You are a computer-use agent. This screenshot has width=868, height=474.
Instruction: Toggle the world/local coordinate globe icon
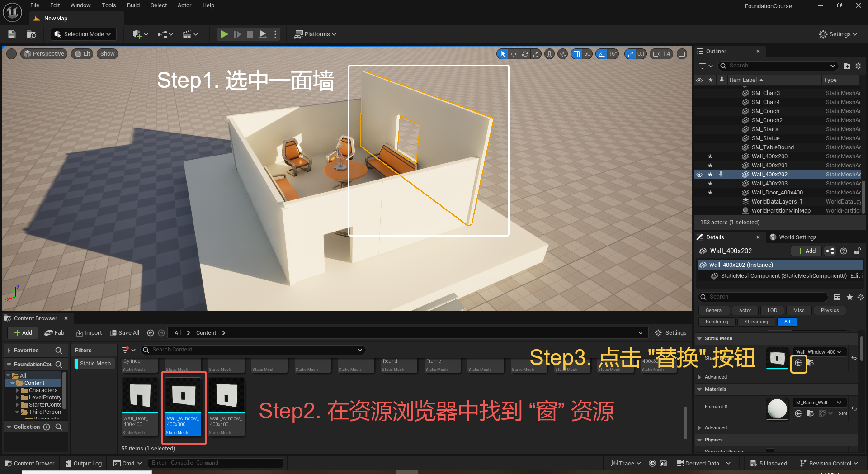click(549, 54)
